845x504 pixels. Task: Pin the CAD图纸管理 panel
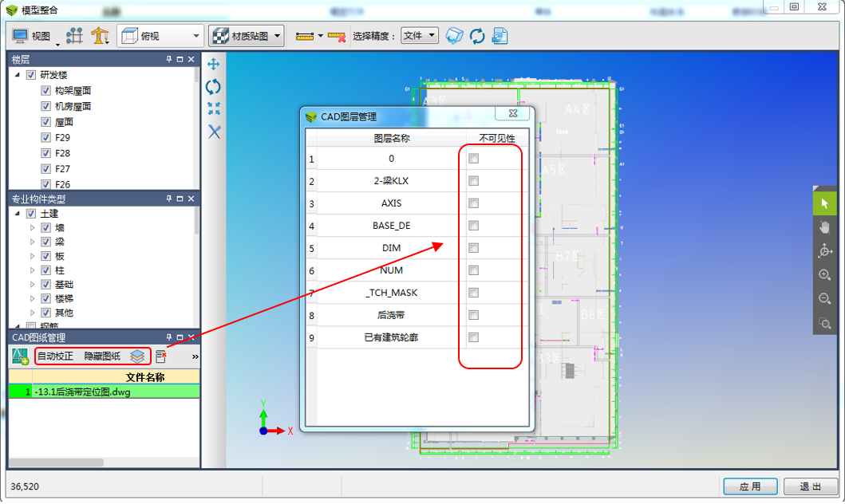coord(168,337)
